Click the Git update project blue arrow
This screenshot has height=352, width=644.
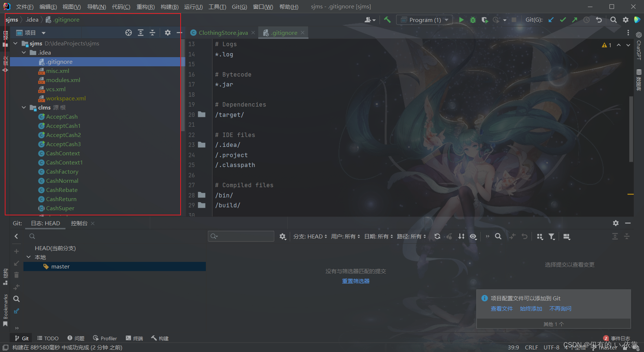tap(551, 20)
